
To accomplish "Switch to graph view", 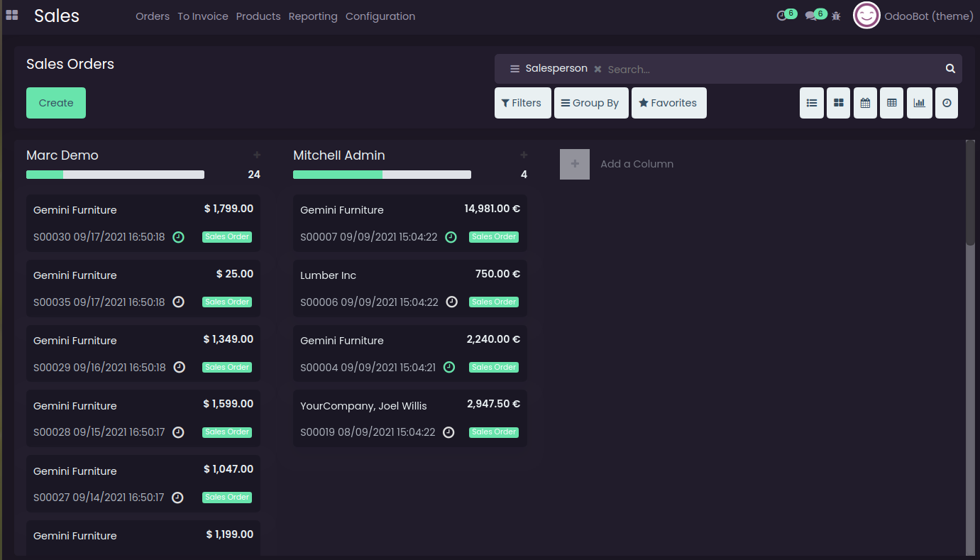I will (x=919, y=103).
